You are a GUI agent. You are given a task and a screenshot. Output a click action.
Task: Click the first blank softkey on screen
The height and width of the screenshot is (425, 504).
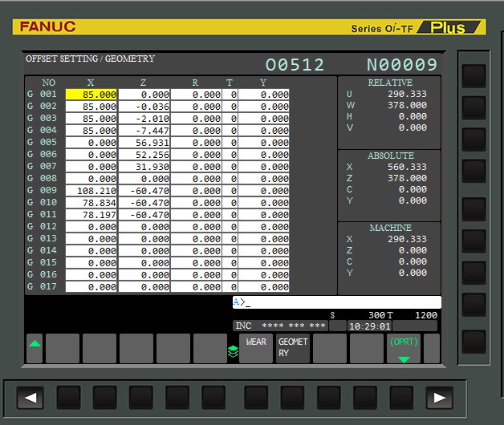pyautogui.click(x=63, y=348)
